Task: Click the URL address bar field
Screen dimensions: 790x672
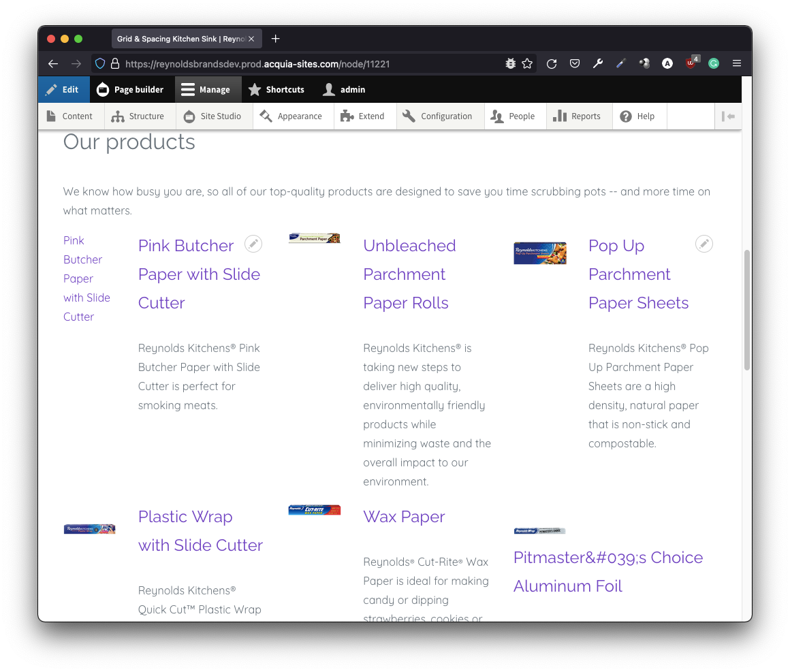Action: click(x=306, y=63)
